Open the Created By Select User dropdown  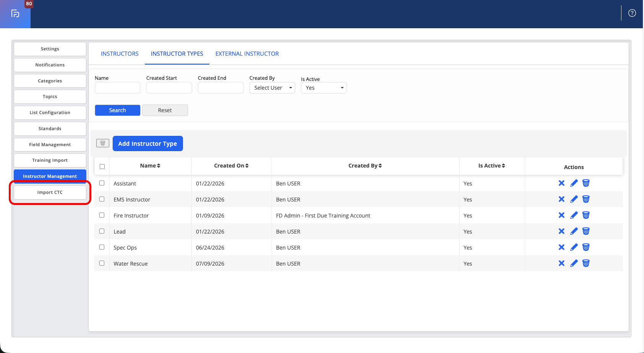point(272,88)
